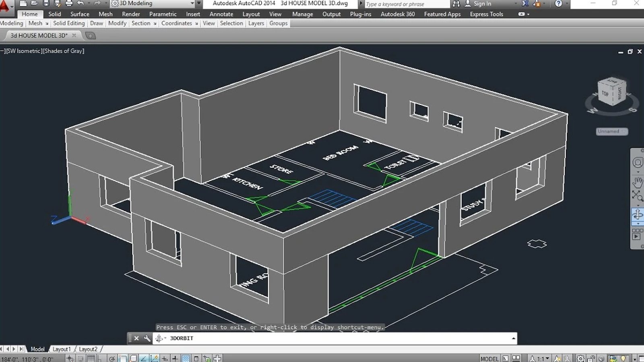
Task: Open Autodesk Exchange Apps X icon
Action: click(x=525, y=4)
